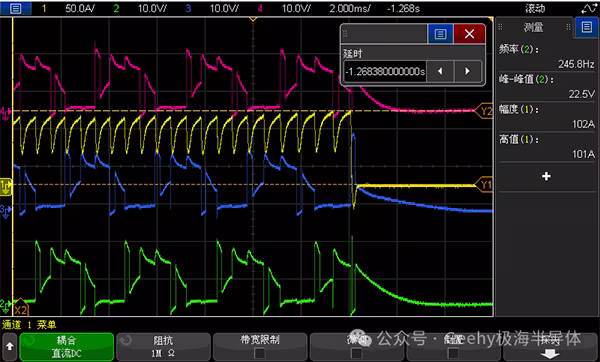Go back with the up-arrow softkey

[x=10, y=346]
